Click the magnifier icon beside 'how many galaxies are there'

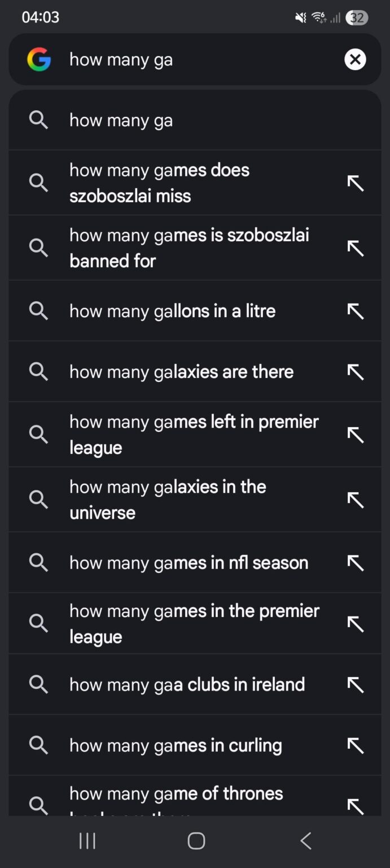(x=38, y=371)
